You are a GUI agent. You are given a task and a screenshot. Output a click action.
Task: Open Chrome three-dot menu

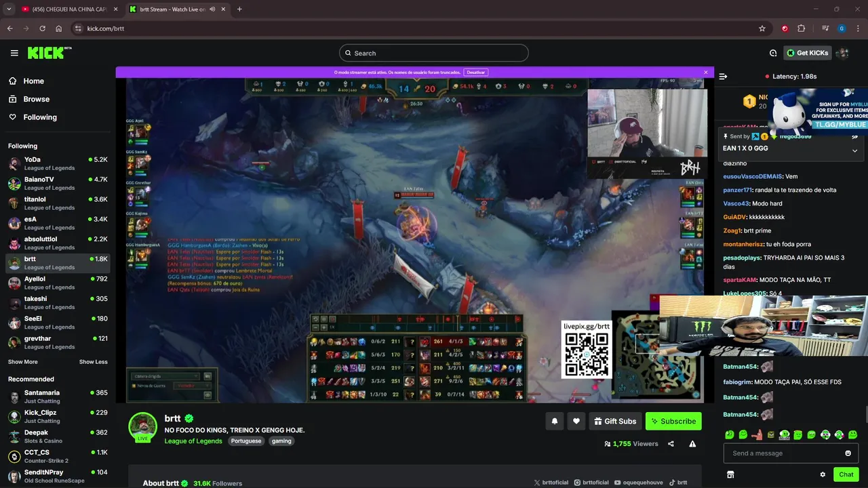(x=858, y=28)
